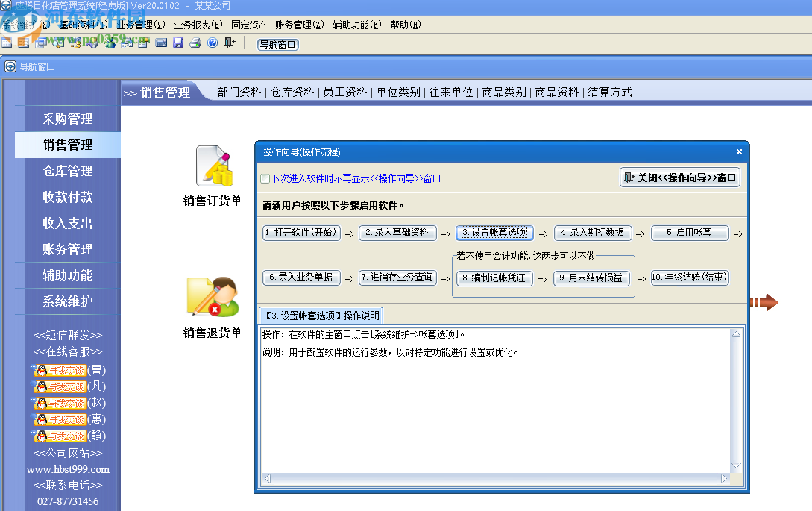Select 仓库管理 in the sidebar
Screen dimensions: 812x511
[x=67, y=171]
